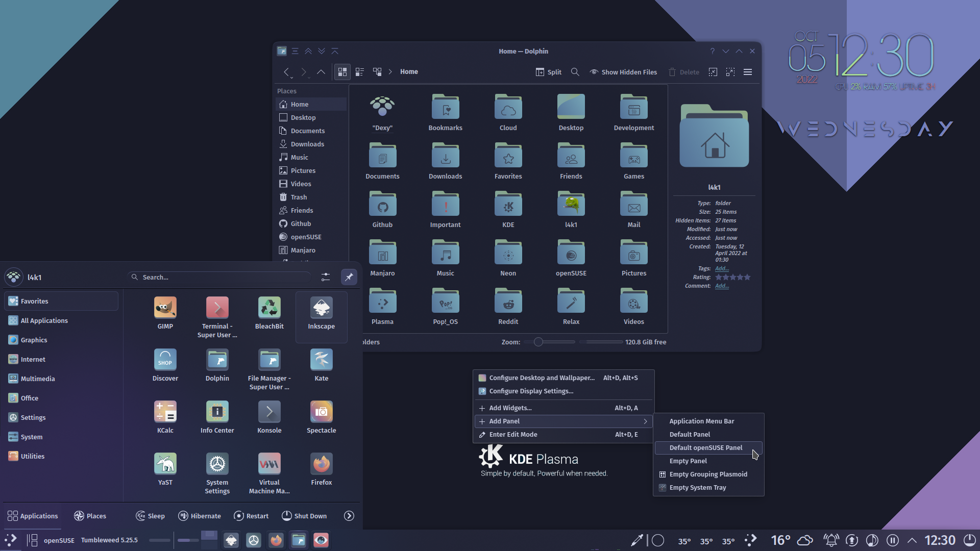Expand the Add Panel submenu arrow
The height and width of the screenshot is (551, 980).
click(645, 421)
